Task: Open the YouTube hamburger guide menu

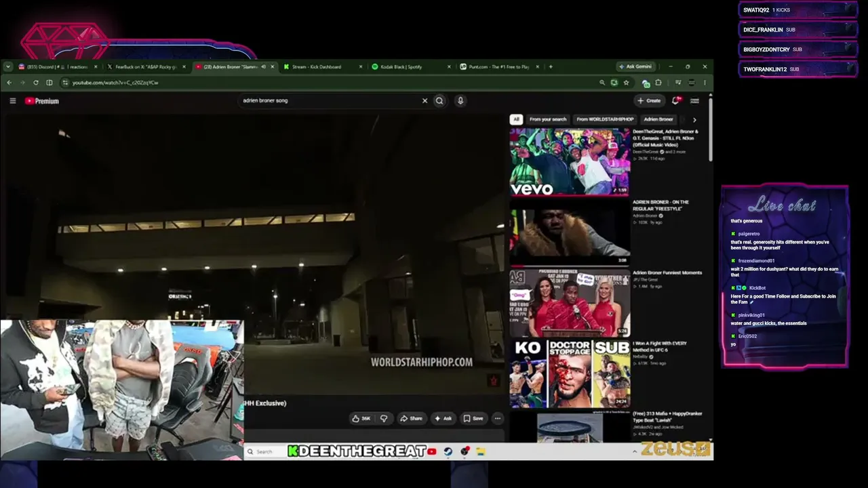Action: click(x=13, y=101)
